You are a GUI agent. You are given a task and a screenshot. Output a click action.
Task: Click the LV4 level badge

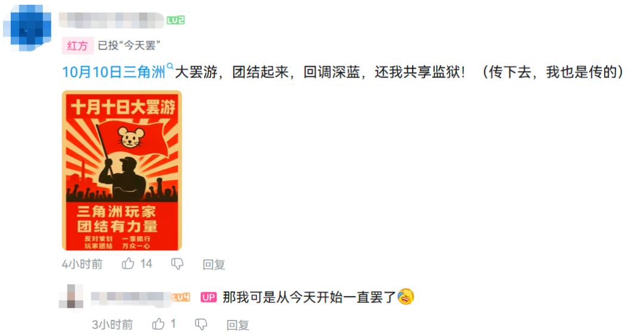click(181, 297)
